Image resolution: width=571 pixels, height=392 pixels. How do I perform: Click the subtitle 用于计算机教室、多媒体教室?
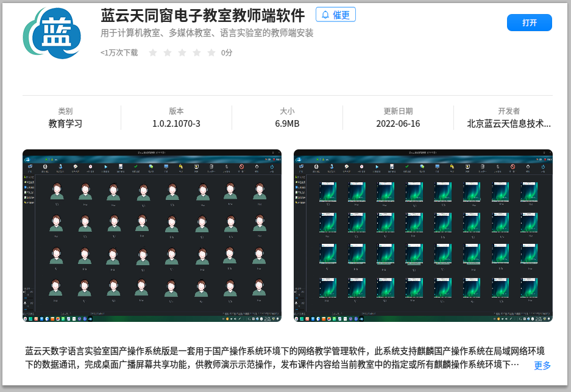(207, 33)
